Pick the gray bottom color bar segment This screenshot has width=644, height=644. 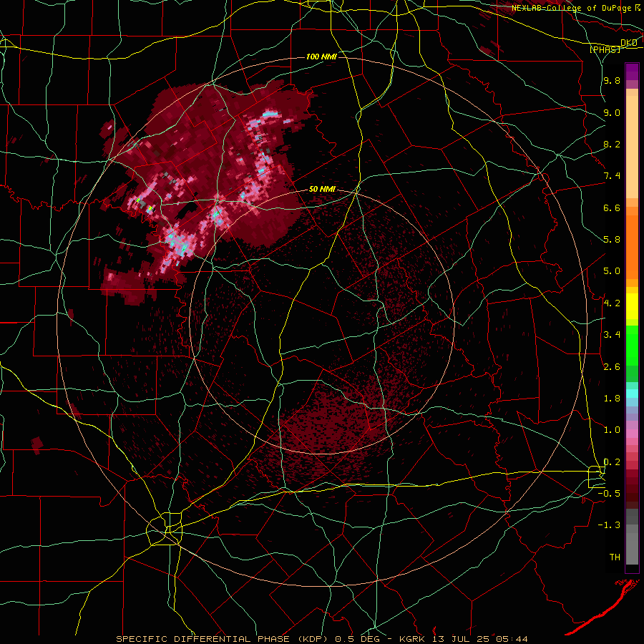632,550
